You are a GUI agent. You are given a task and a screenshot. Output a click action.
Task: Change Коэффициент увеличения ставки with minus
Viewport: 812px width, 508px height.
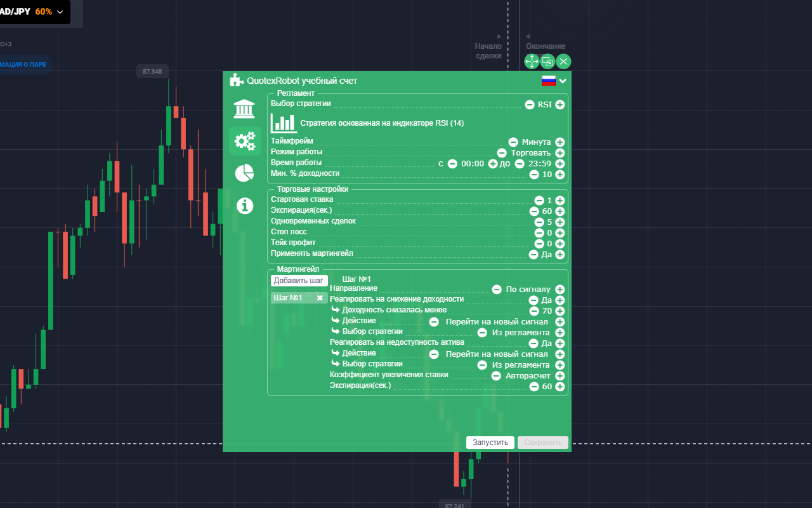click(x=497, y=376)
